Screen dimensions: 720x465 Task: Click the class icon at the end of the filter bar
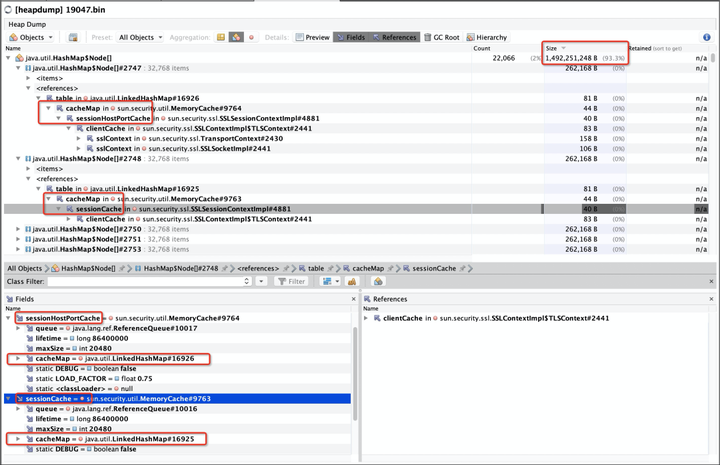click(378, 281)
